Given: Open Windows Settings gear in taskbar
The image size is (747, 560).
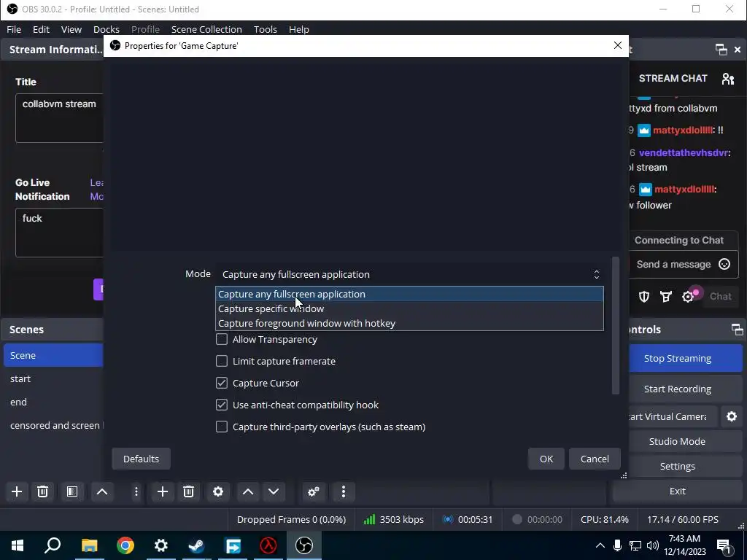Looking at the screenshot, I should [x=161, y=545].
